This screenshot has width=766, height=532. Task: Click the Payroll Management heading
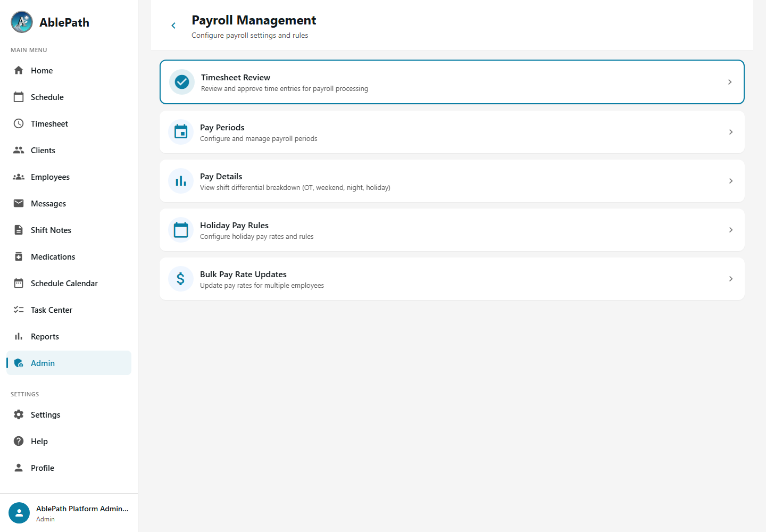tap(254, 20)
